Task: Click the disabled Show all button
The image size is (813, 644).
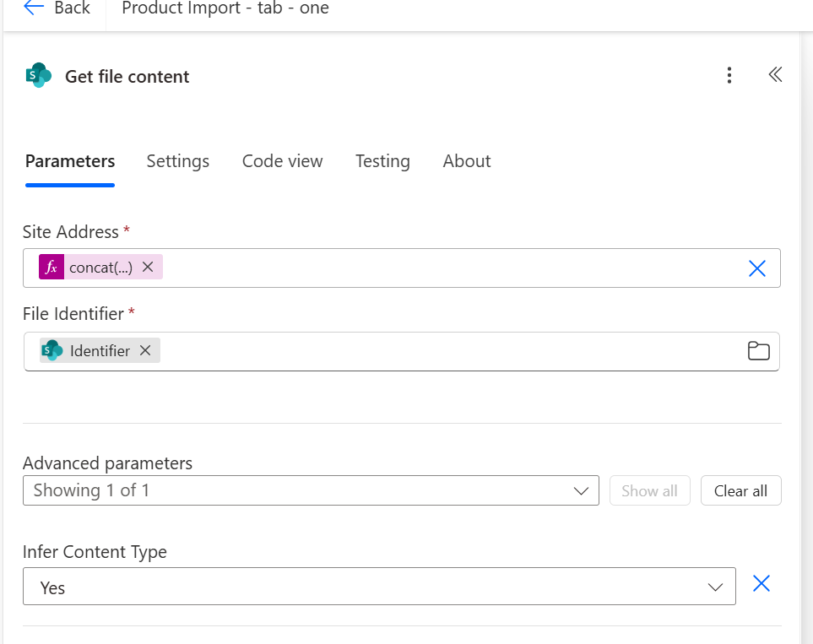Action: pos(649,490)
